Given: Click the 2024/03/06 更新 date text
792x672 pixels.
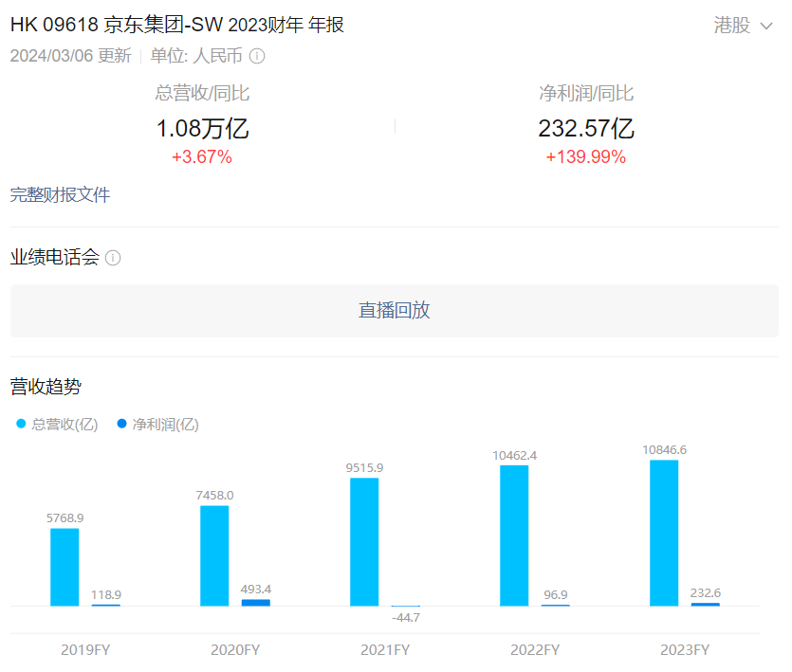Looking at the screenshot, I should [71, 56].
